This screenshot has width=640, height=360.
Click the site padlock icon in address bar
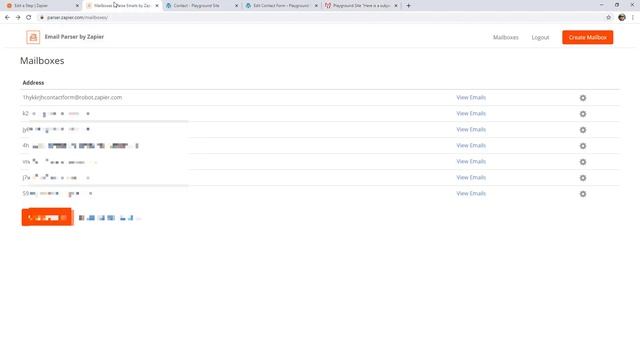[x=42, y=18]
